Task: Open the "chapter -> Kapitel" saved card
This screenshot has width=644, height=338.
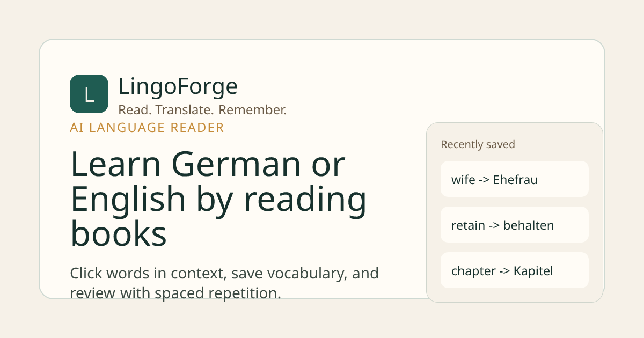Action: [514, 270]
